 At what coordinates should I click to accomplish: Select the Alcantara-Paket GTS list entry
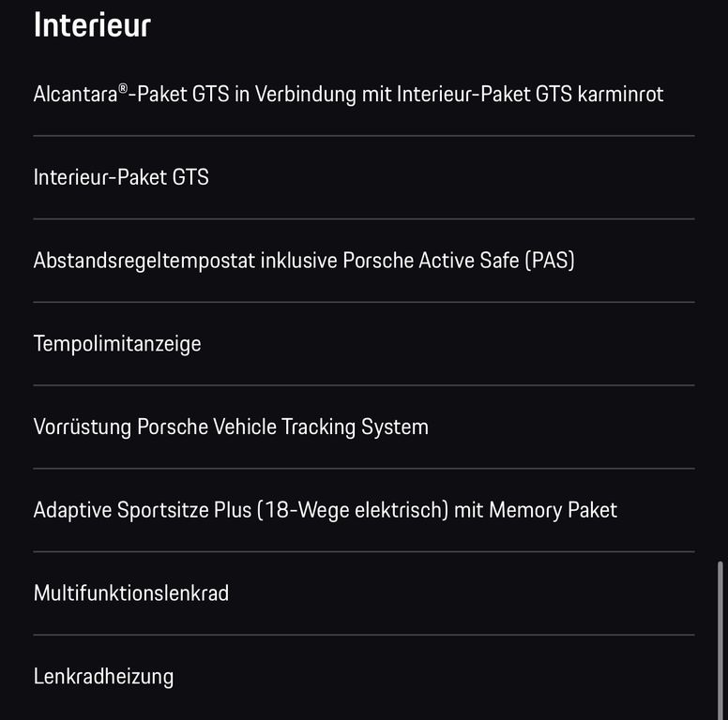347,94
